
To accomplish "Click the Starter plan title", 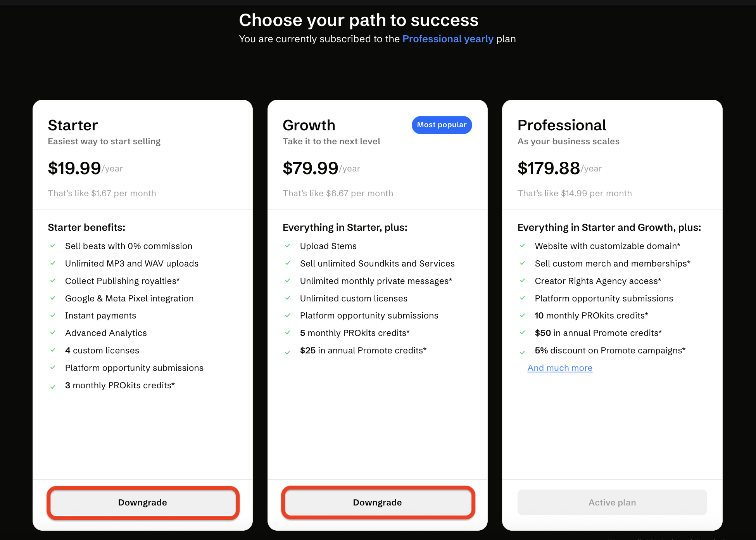I will 73,125.
